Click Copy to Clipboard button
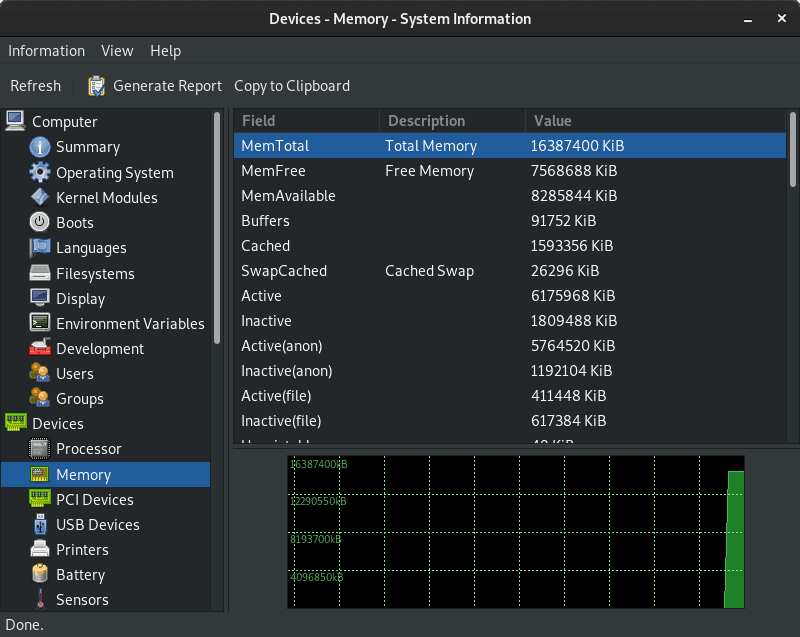The width and height of the screenshot is (800, 637). 292,86
